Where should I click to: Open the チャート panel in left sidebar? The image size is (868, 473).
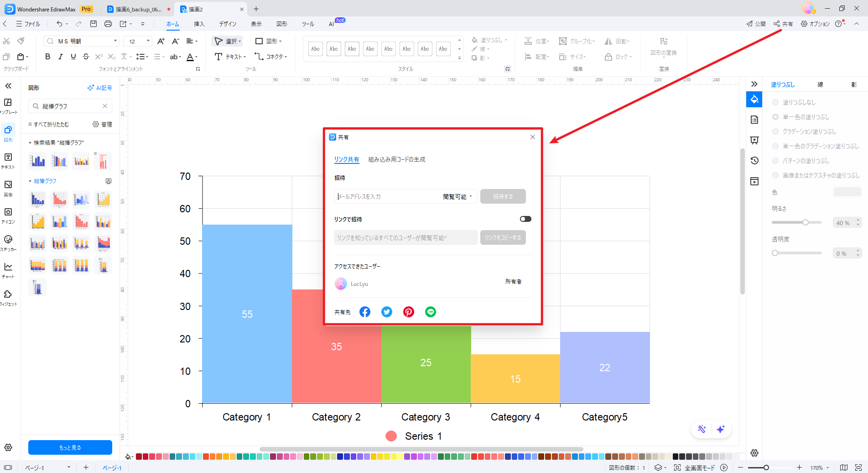(x=8, y=270)
